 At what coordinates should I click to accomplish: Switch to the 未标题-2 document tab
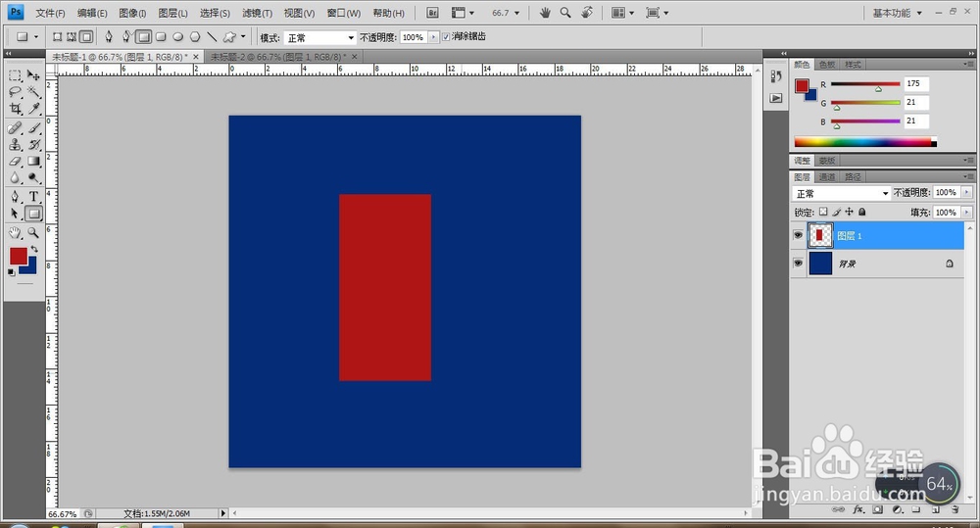[283, 56]
